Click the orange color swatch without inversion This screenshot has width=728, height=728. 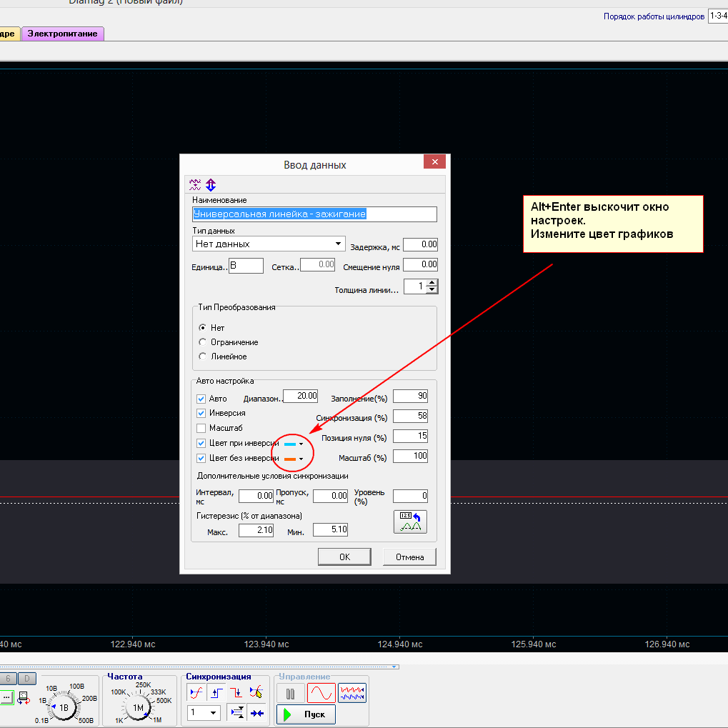coord(290,459)
